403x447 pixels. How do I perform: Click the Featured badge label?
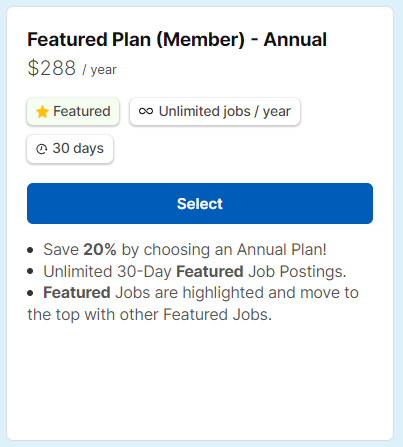click(x=73, y=111)
